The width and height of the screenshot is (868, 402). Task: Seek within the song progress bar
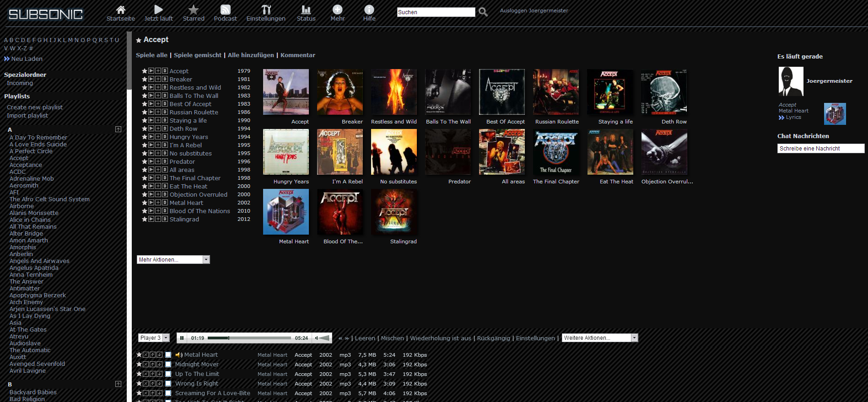click(249, 338)
